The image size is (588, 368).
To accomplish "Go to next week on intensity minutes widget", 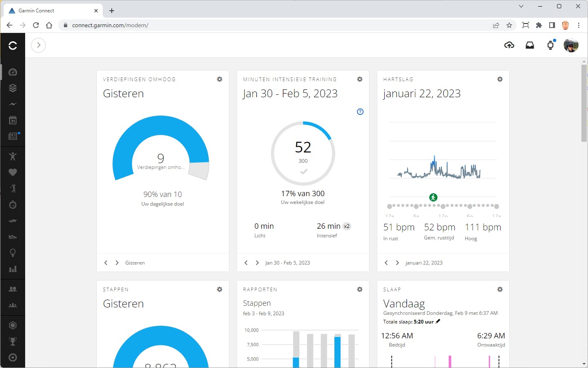I will click(257, 263).
